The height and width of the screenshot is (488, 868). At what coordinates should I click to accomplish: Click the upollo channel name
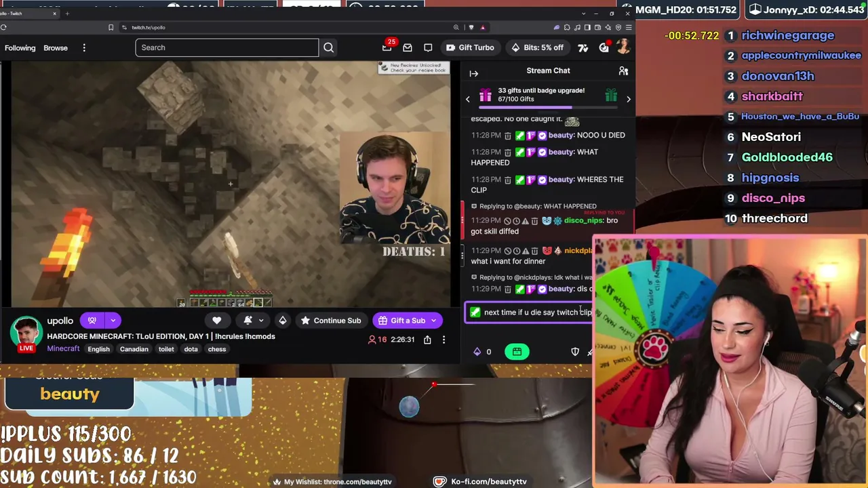pos(60,321)
